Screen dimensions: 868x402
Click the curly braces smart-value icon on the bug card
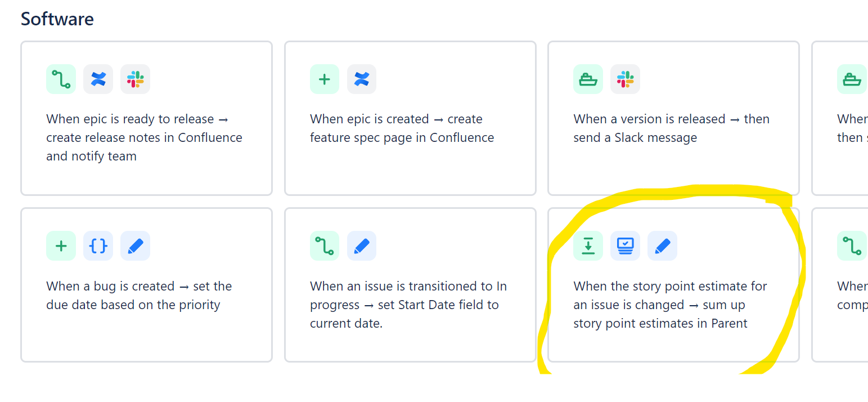click(x=98, y=246)
